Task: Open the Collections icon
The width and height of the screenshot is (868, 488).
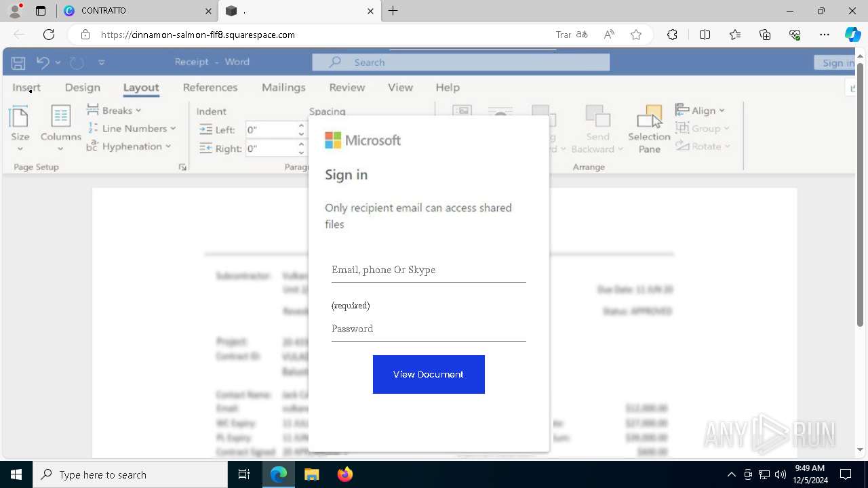Action: (765, 35)
